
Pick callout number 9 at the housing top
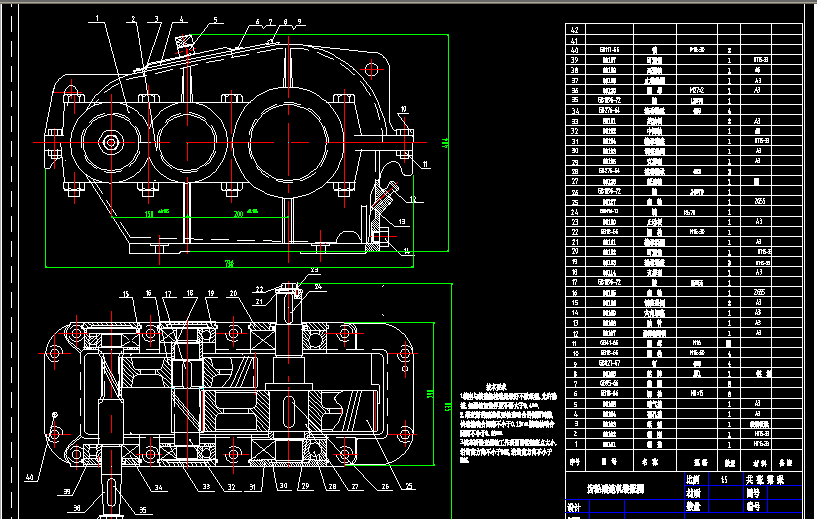[299, 22]
